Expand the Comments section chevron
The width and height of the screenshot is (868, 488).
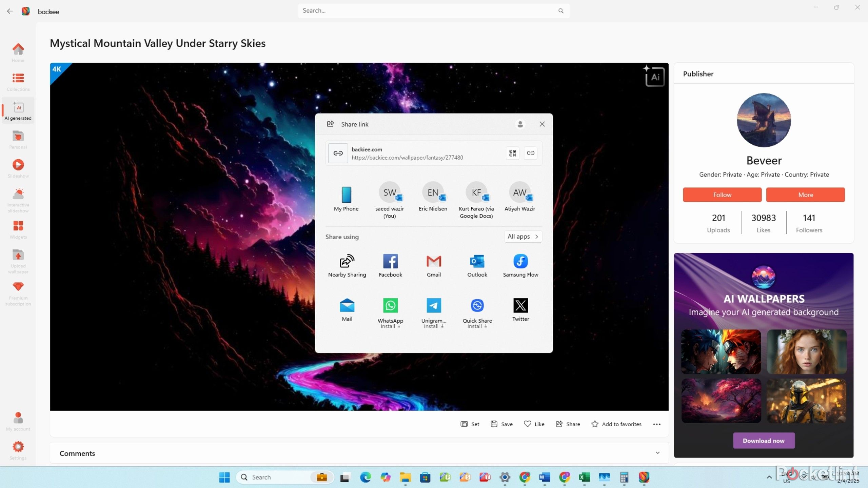[x=657, y=453]
